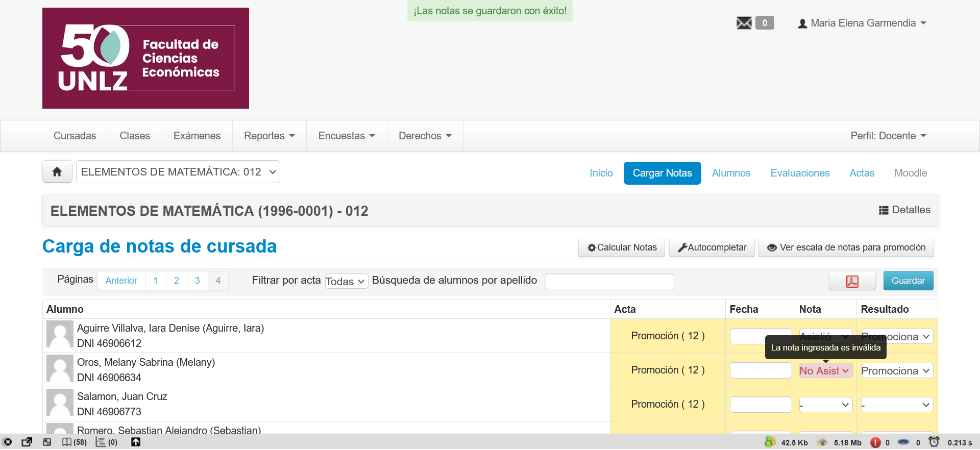The width and height of the screenshot is (980, 450).
Task: Click the red error indicator icon
Action: (x=875, y=442)
